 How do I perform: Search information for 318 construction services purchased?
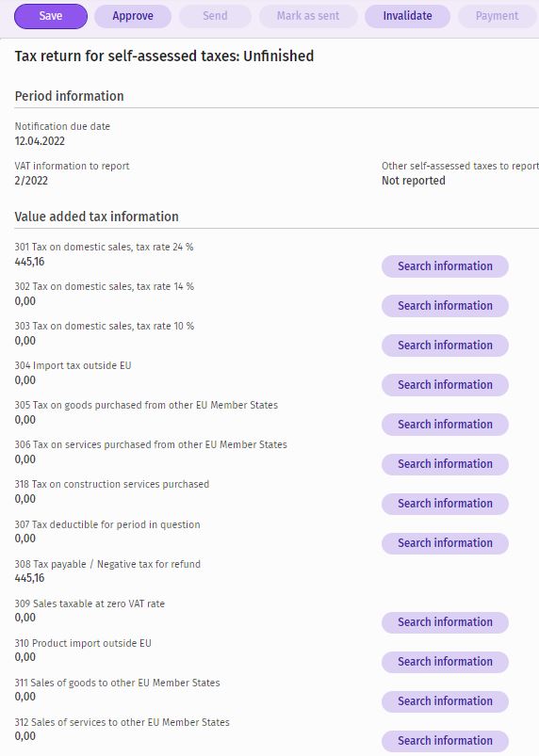445,504
